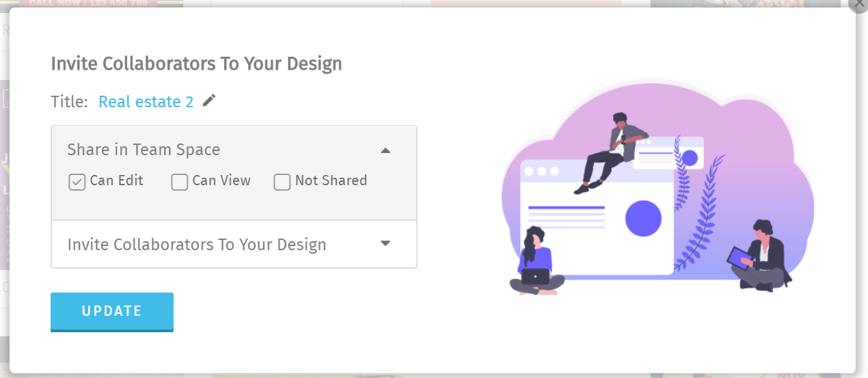Click the Can View label text
Viewport: 868px width, 378px height.
221,180
